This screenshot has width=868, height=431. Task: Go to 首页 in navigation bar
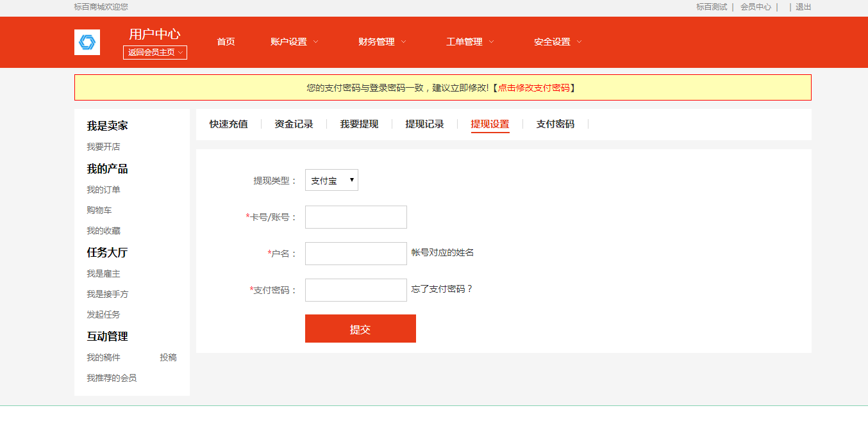coord(226,42)
